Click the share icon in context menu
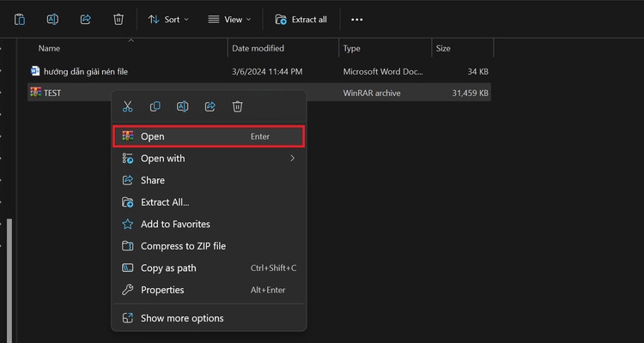The height and width of the screenshot is (343, 644). pos(210,106)
